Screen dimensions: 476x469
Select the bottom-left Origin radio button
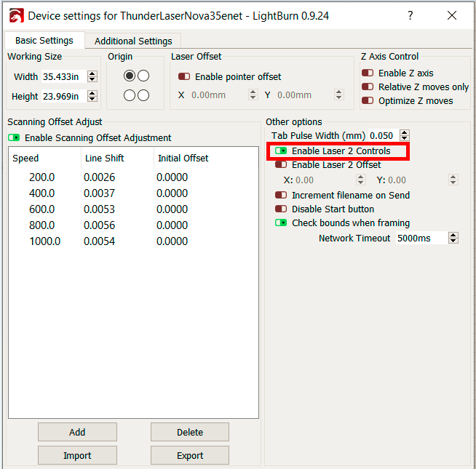coord(130,95)
